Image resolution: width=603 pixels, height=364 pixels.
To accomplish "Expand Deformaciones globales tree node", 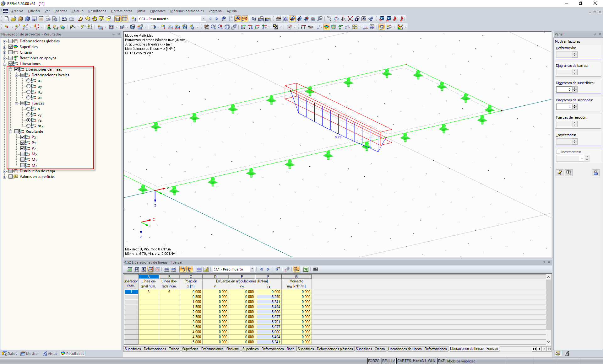I will [4, 41].
